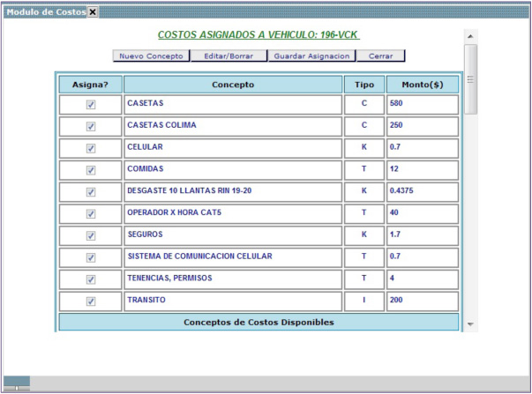Click the Concepto column header
This screenshot has width=532, height=394.
point(233,85)
